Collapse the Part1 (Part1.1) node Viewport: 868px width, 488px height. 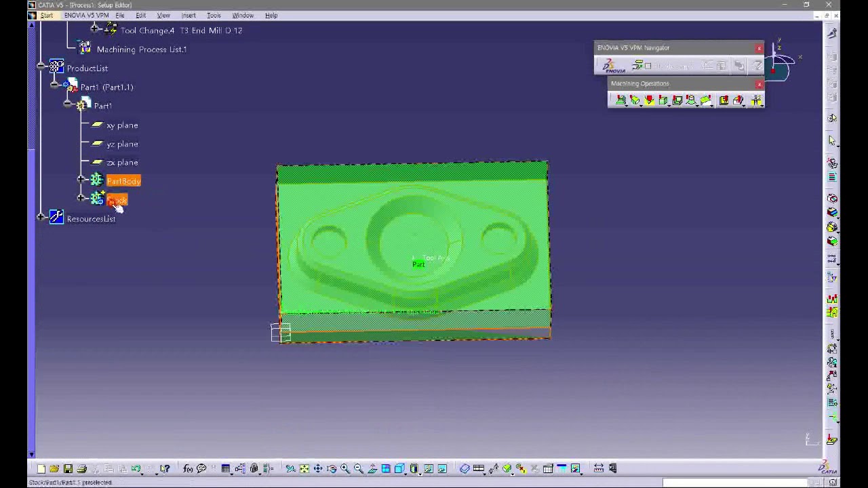tap(55, 85)
